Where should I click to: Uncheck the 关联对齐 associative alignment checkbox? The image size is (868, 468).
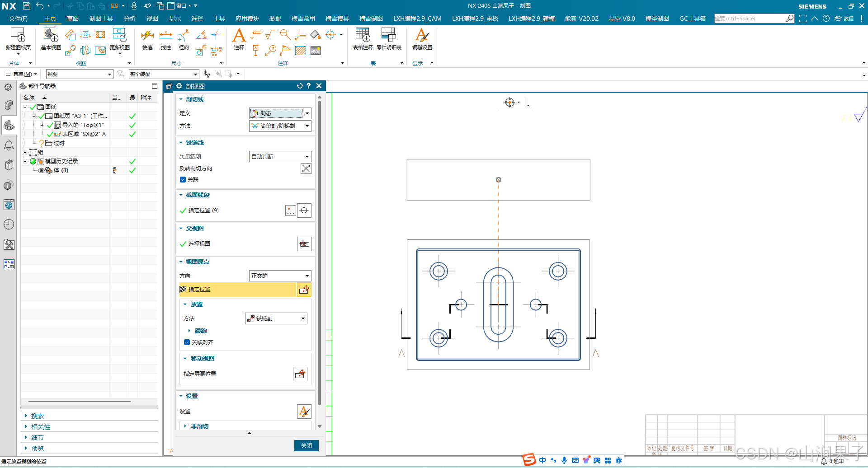tap(187, 342)
